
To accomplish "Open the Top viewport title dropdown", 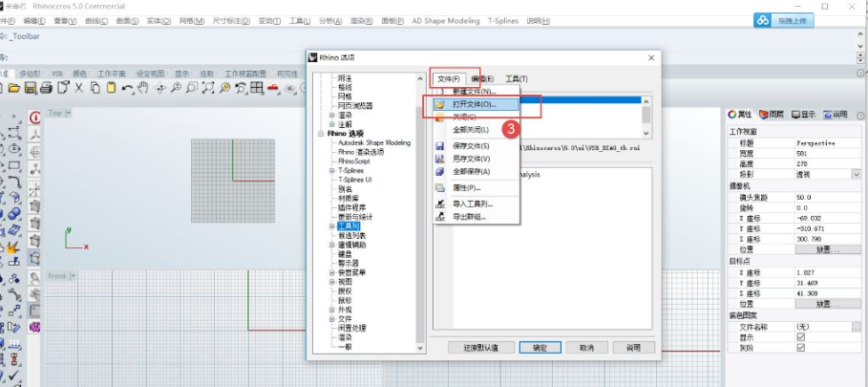I will tap(69, 113).
